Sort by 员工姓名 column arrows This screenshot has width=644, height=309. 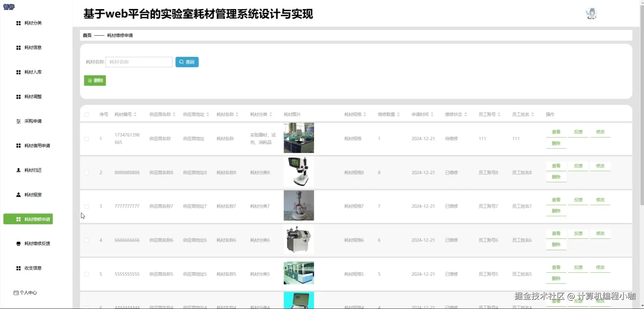533,115
